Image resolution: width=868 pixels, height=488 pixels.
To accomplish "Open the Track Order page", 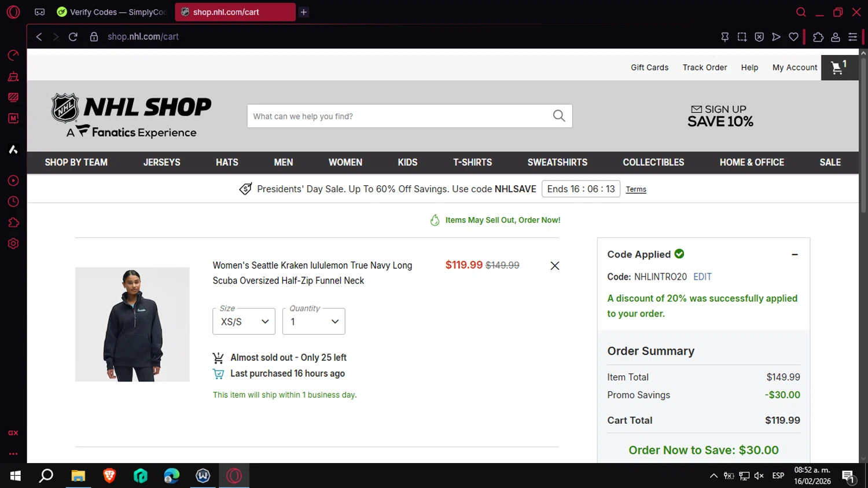I will [x=704, y=67].
